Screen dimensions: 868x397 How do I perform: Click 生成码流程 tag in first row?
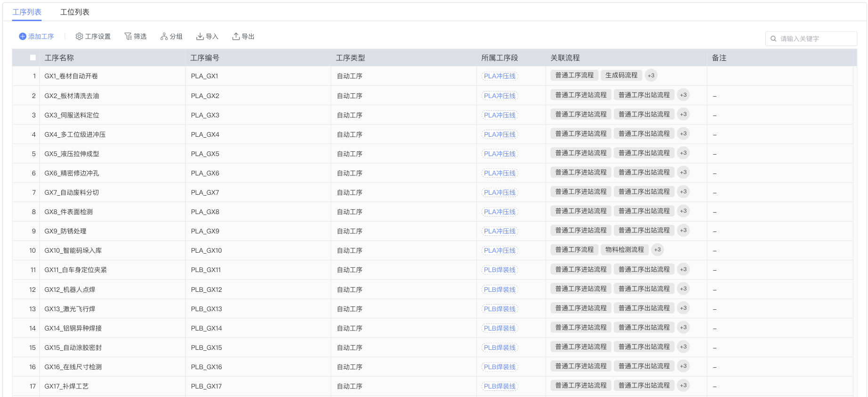[x=621, y=75]
